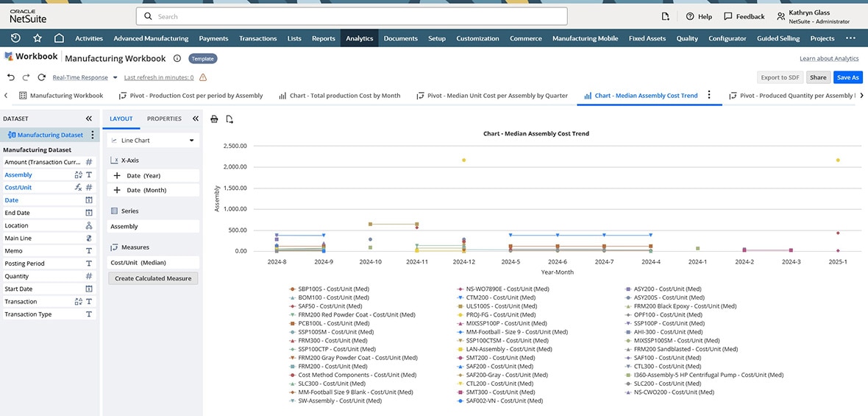
Task: Open the Line Chart type dropdown
Action: pyautogui.click(x=153, y=140)
